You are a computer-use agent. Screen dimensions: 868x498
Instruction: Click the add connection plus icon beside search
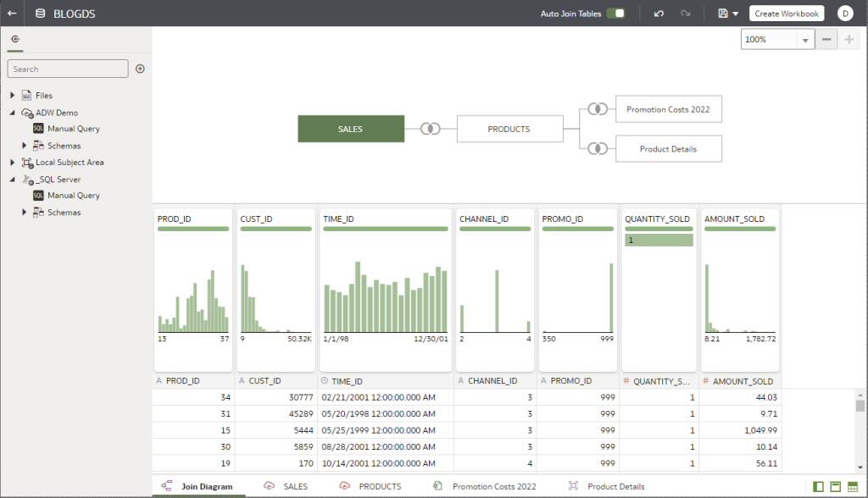pos(140,69)
